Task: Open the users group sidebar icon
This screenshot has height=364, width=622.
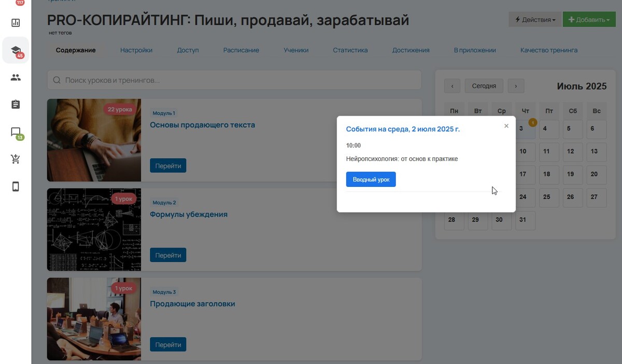Action: pos(16,78)
